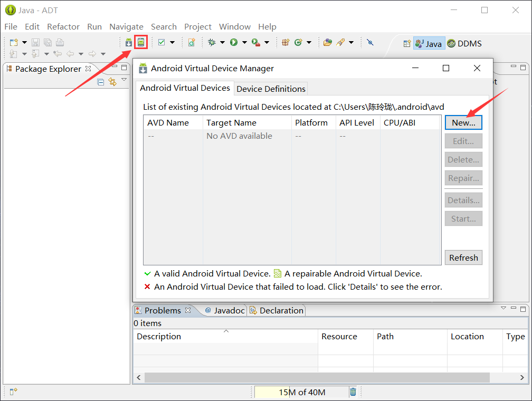Minimize the Problems panel view
532x401 pixels.
point(514,308)
